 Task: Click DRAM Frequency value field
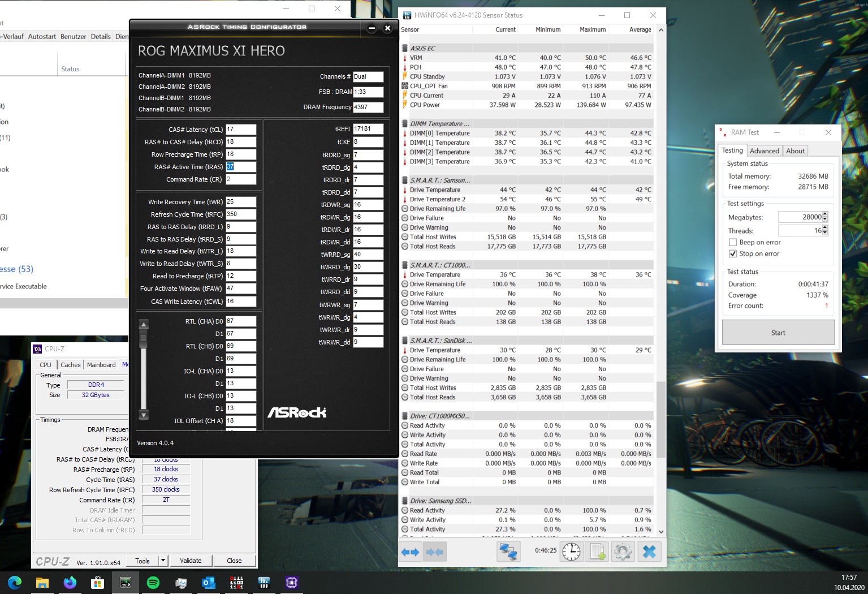pyautogui.click(x=368, y=107)
